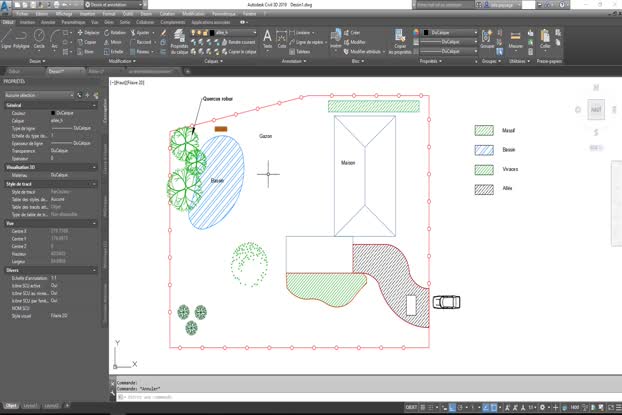Open the DuCalque lineweight dropdown

[449, 42]
